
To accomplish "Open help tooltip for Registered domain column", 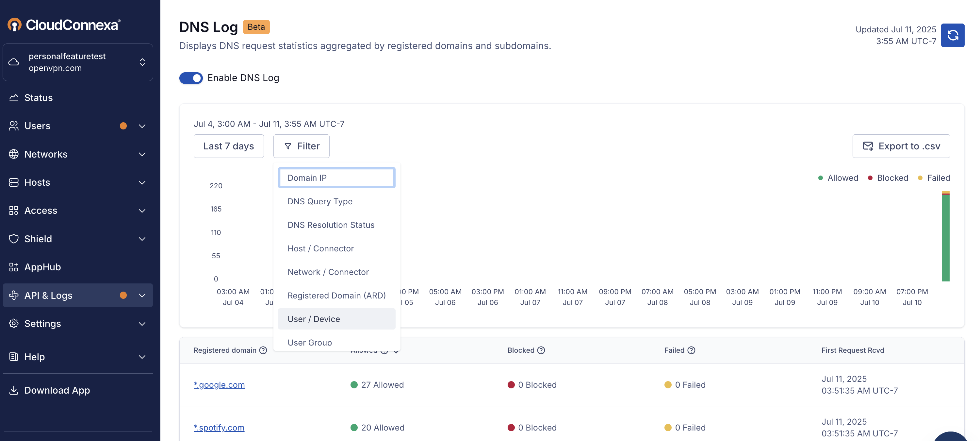I will 263,350.
